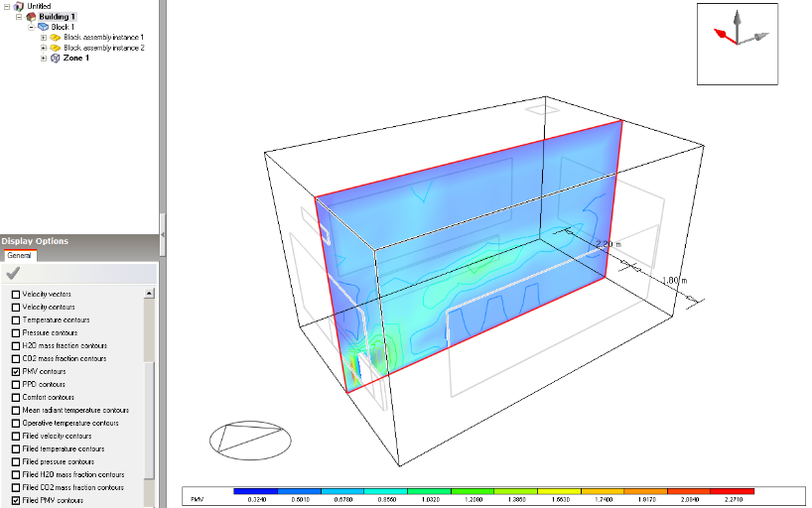This screenshot has height=508, width=812.
Task: Enable the Temperature contours checkbox
Action: (14, 320)
